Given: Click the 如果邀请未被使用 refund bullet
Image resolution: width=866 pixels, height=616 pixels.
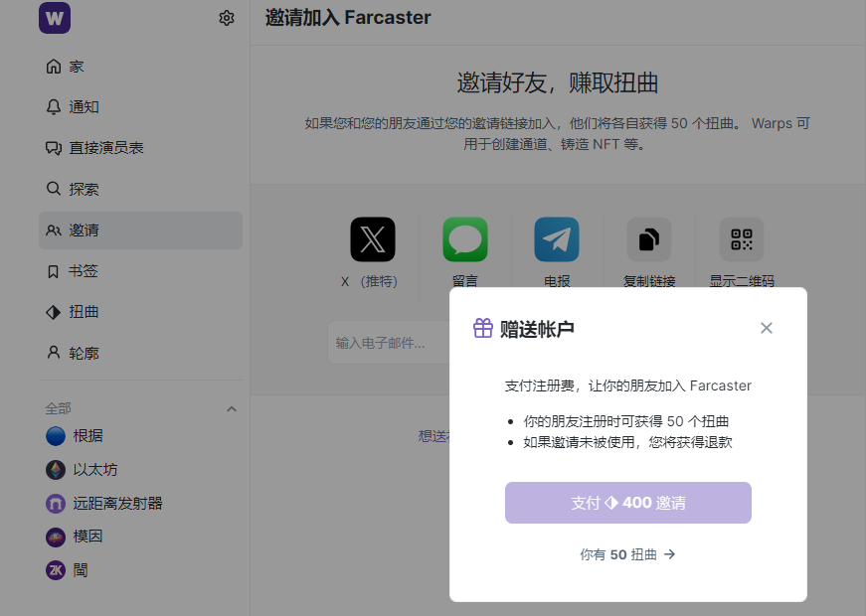Looking at the screenshot, I should tap(628, 443).
